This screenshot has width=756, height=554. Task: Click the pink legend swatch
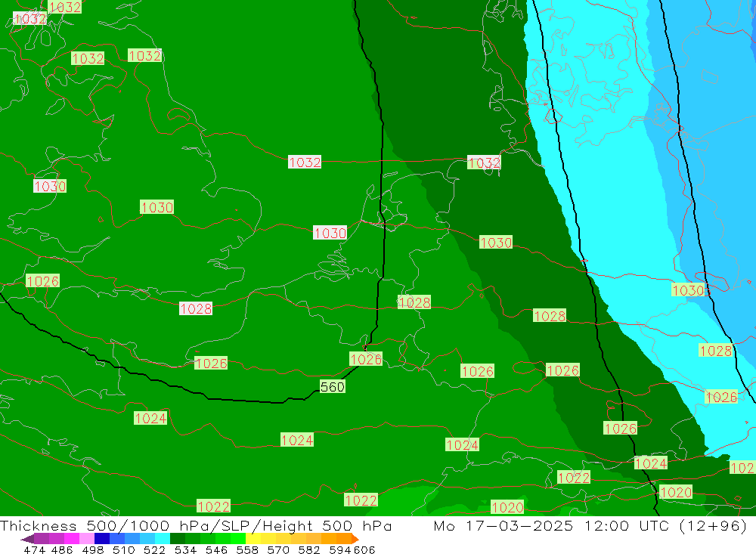[x=86, y=538]
